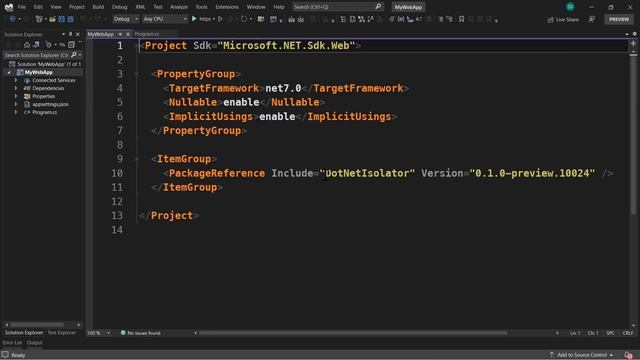The height and width of the screenshot is (360, 640).
Task: Click the notifications icon in status bar
Action: coord(629,355)
